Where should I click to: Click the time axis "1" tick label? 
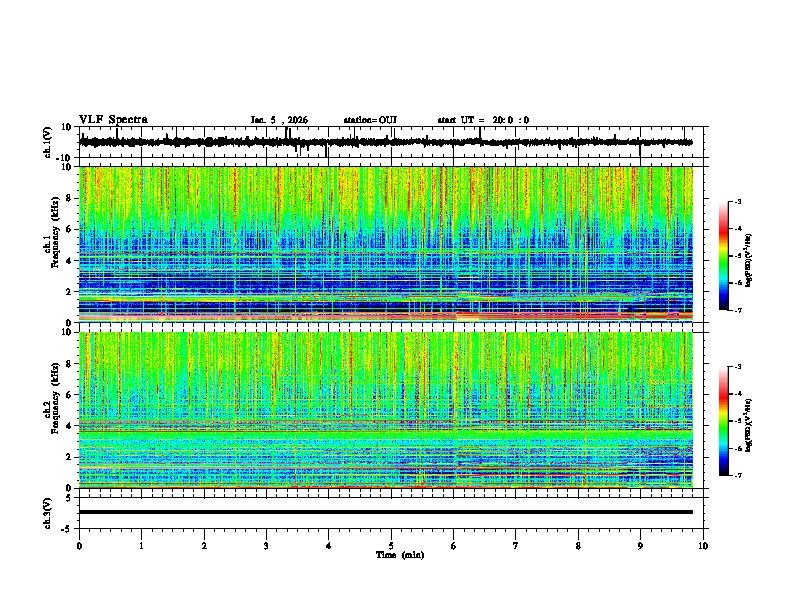coord(142,546)
